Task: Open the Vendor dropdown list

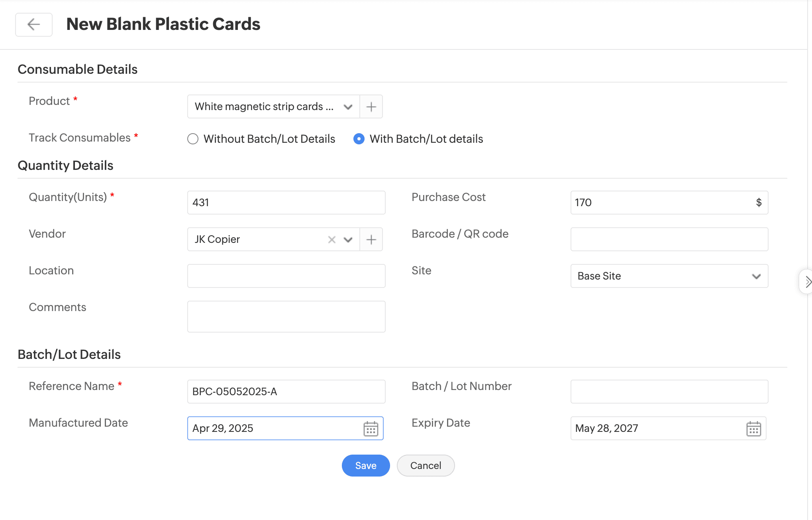Action: click(x=348, y=240)
